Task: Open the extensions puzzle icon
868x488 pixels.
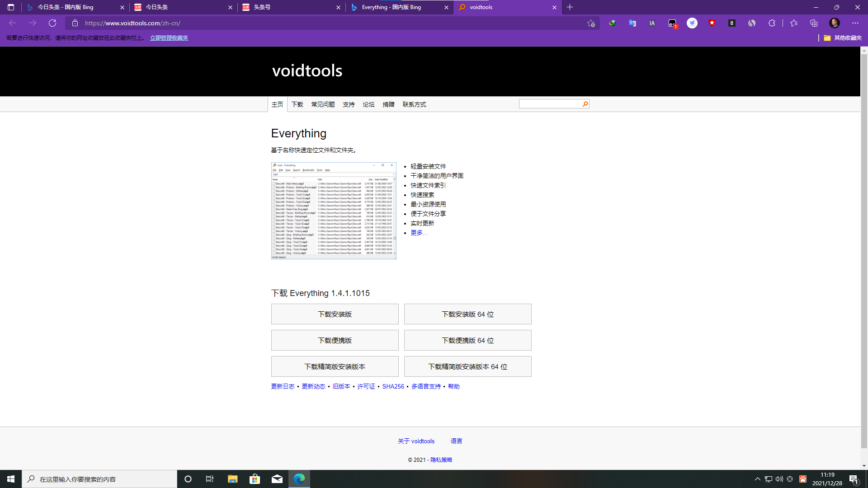Action: (772, 23)
